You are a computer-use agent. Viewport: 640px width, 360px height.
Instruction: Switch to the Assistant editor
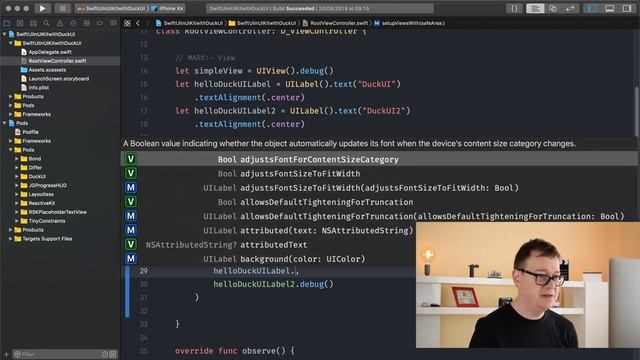553,8
